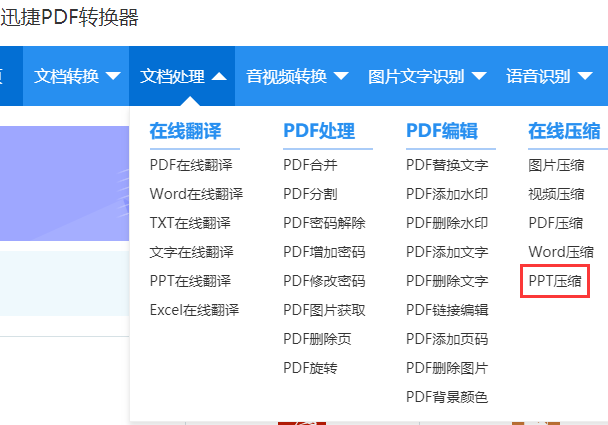Click the PDF处理 section heading
The image size is (608, 425).
319,131
